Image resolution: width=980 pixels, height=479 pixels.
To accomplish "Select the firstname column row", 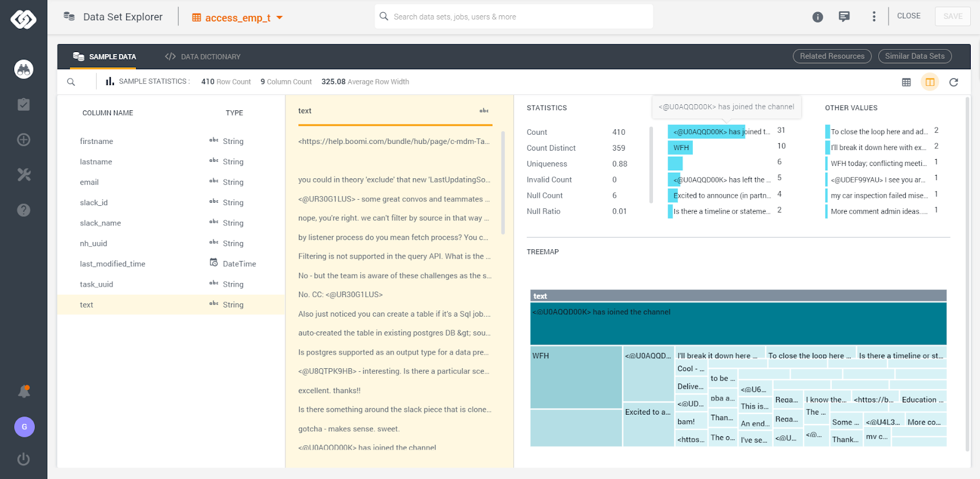I will click(171, 141).
